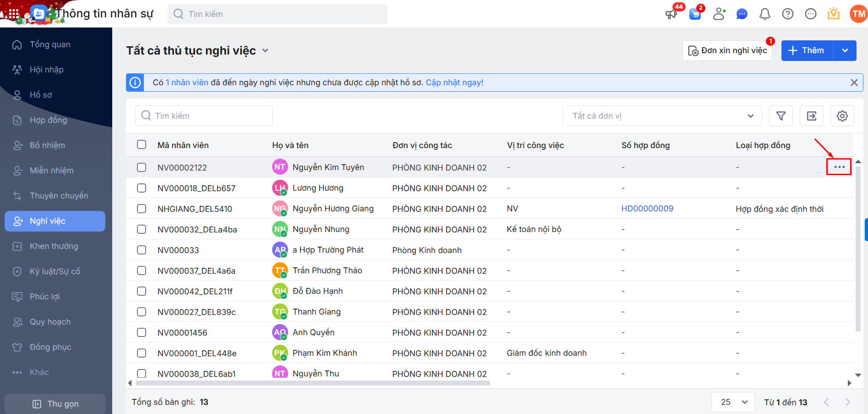
Task: Select the NHGIANG_DEL5410 row checkbox
Action: 142,209
